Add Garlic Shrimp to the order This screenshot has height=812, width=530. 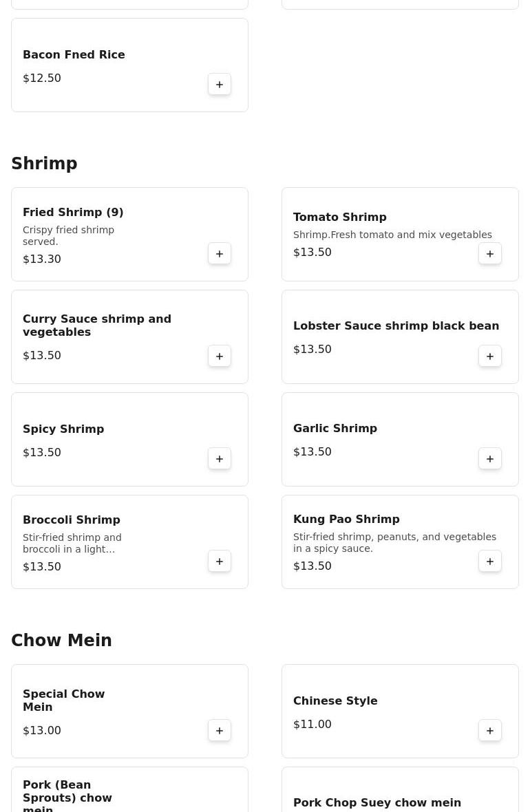click(490, 459)
